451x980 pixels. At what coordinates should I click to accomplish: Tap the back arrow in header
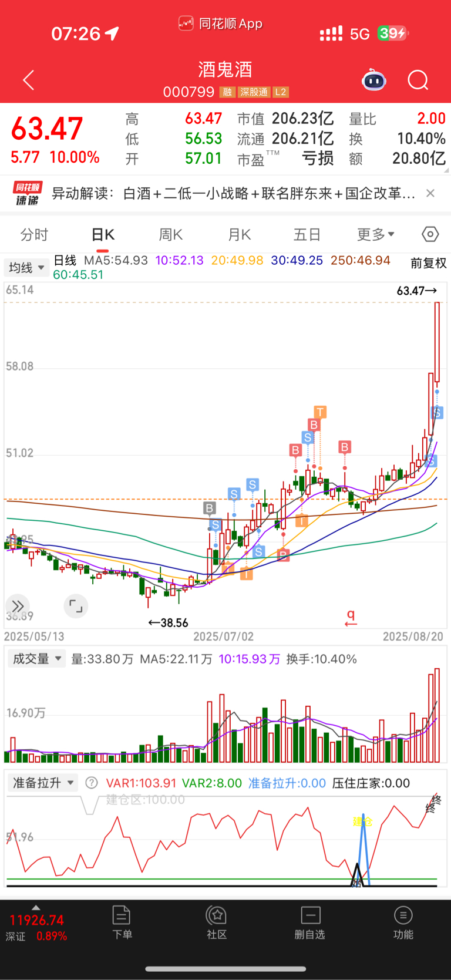click(x=28, y=80)
